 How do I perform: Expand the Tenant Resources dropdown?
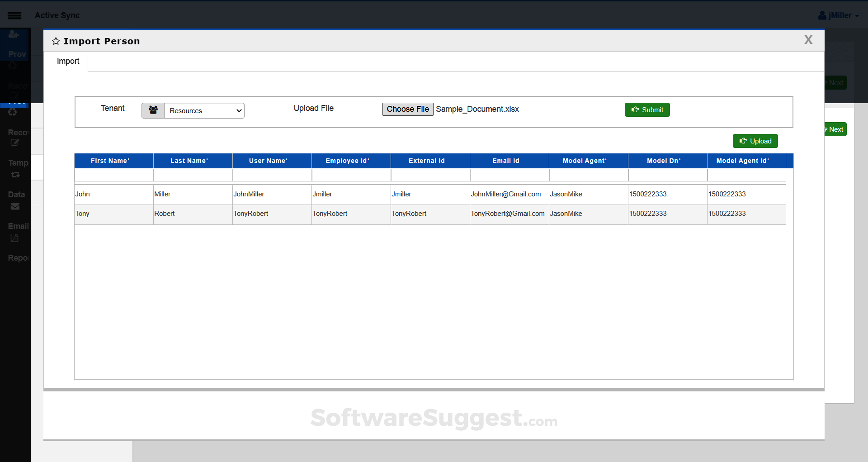(x=204, y=110)
